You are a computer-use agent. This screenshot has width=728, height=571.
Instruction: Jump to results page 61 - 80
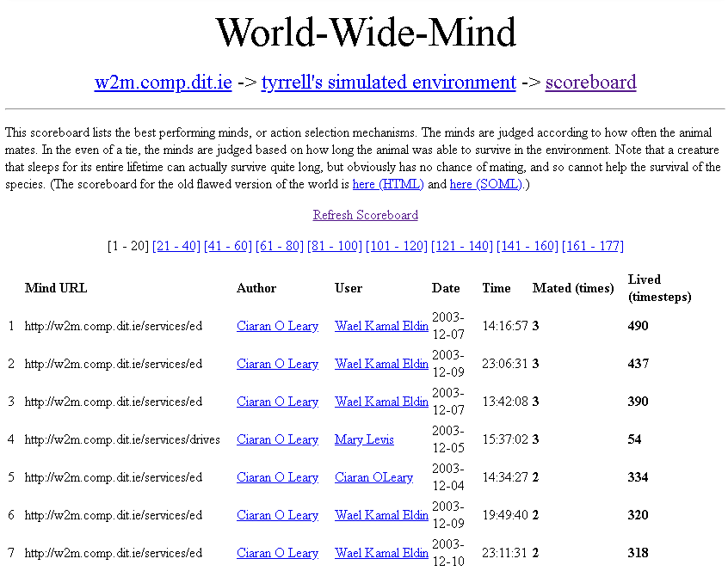(279, 246)
